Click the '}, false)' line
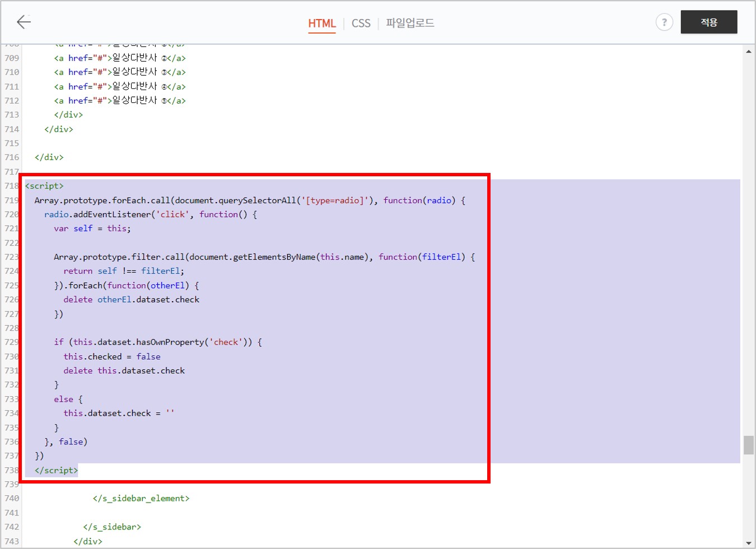 point(66,442)
